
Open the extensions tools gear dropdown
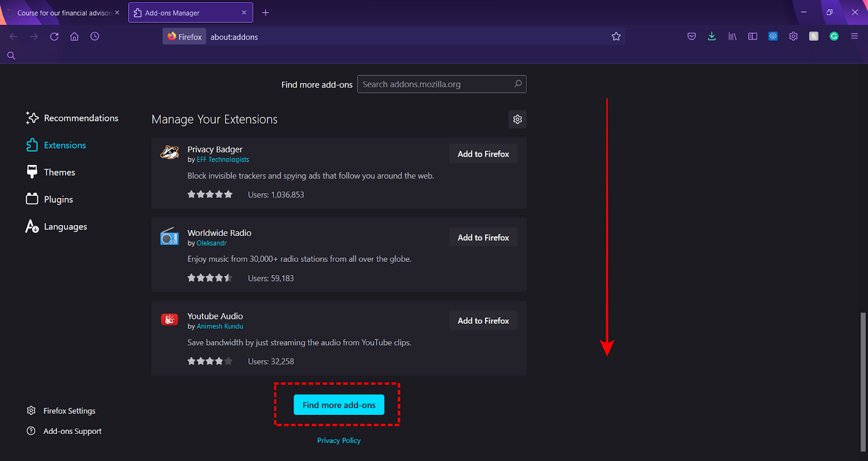(518, 119)
